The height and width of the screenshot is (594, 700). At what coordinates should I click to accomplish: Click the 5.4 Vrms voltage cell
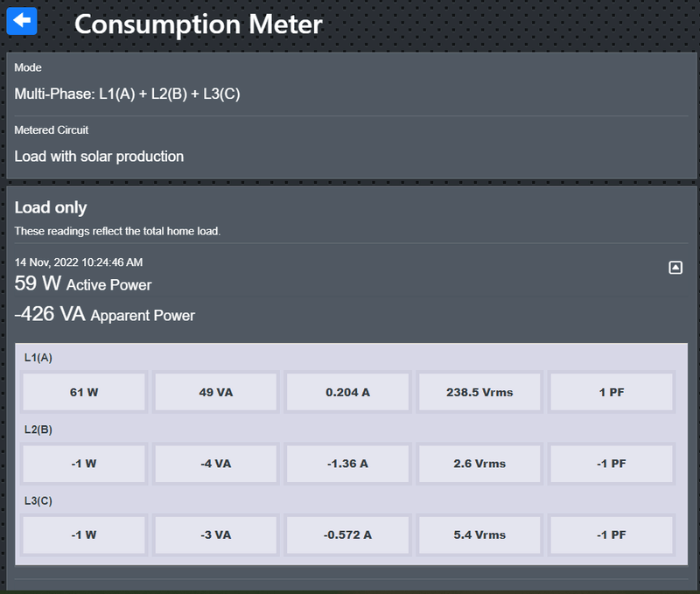479,535
